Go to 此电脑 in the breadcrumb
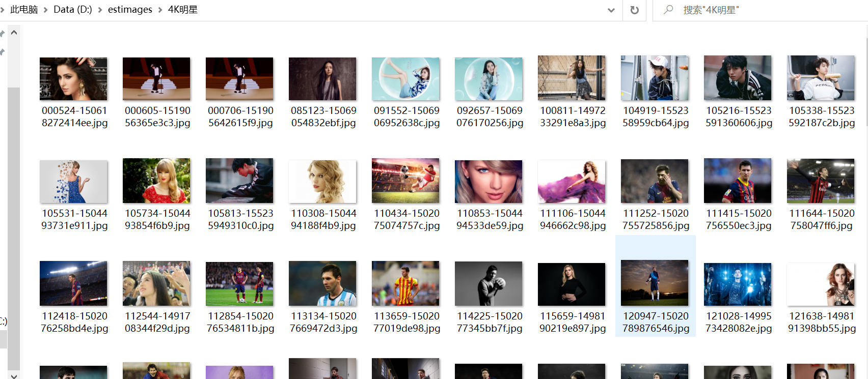This screenshot has width=868, height=379. point(24,10)
